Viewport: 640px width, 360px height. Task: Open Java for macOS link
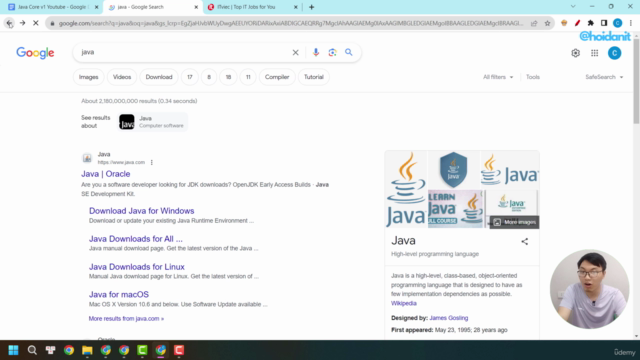(119, 295)
